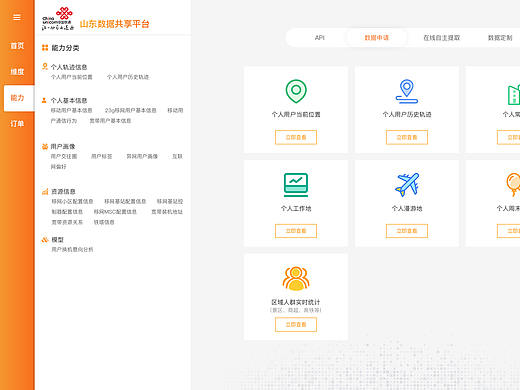
Task: Switch to the 数据定制 tab
Action: click(500, 38)
